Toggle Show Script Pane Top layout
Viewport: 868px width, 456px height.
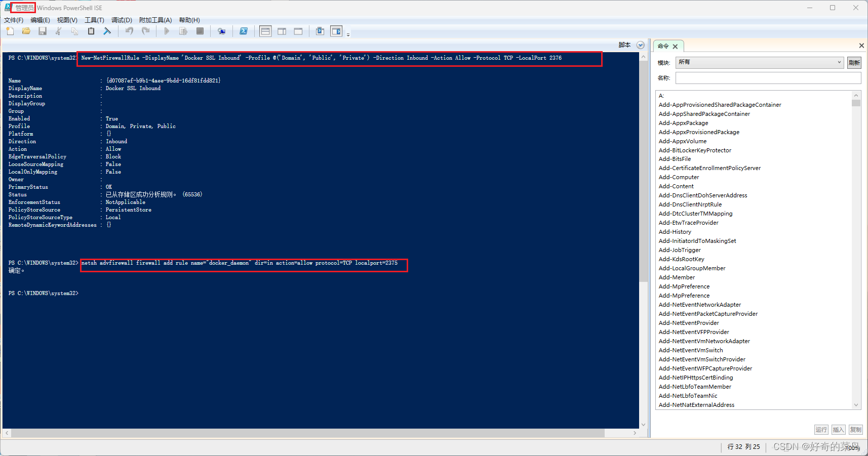265,31
